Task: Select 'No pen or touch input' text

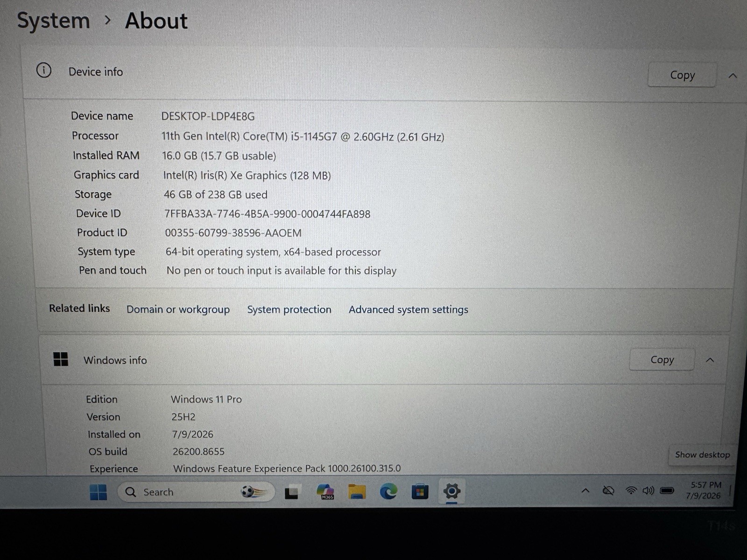Action: pos(282,271)
